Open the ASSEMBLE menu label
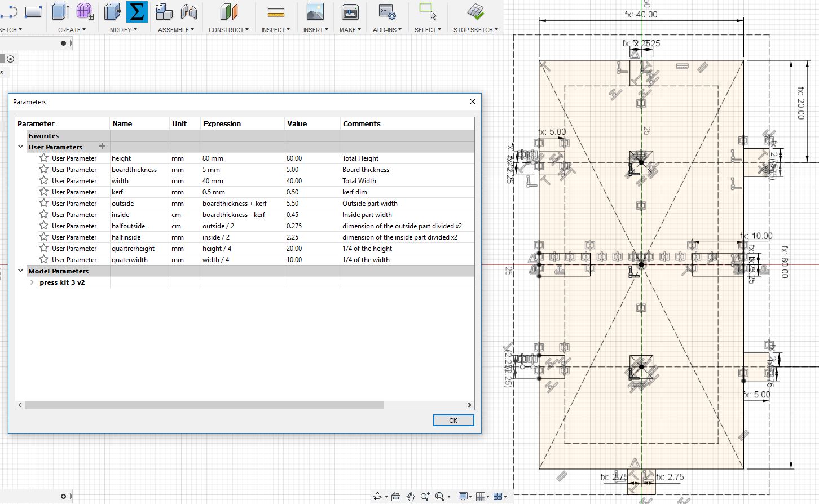The width and height of the screenshot is (819, 504). (x=175, y=30)
